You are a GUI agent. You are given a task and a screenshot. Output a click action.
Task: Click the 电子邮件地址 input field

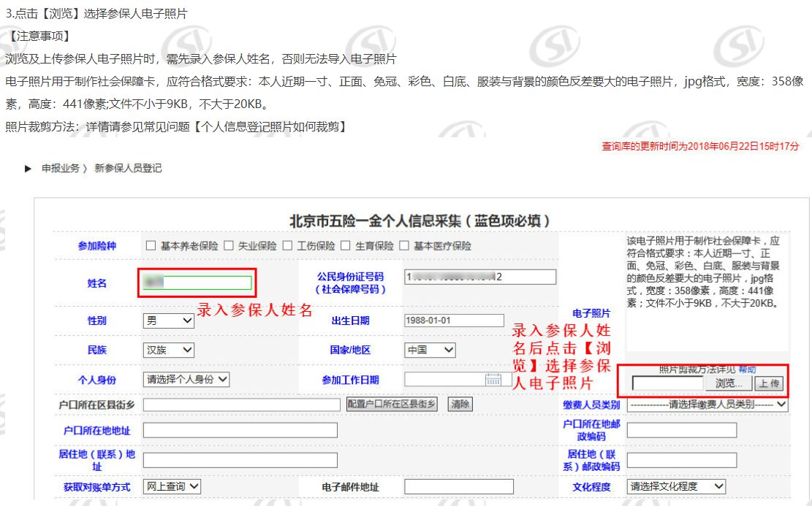click(459, 487)
